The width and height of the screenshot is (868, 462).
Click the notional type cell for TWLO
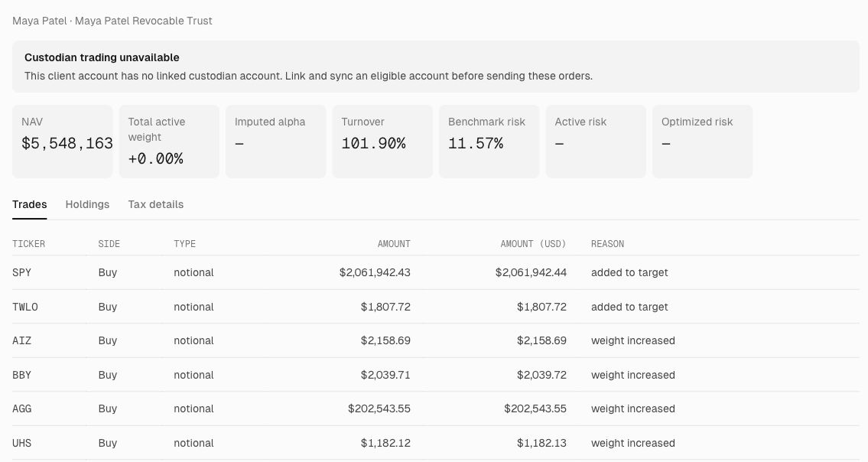click(193, 307)
